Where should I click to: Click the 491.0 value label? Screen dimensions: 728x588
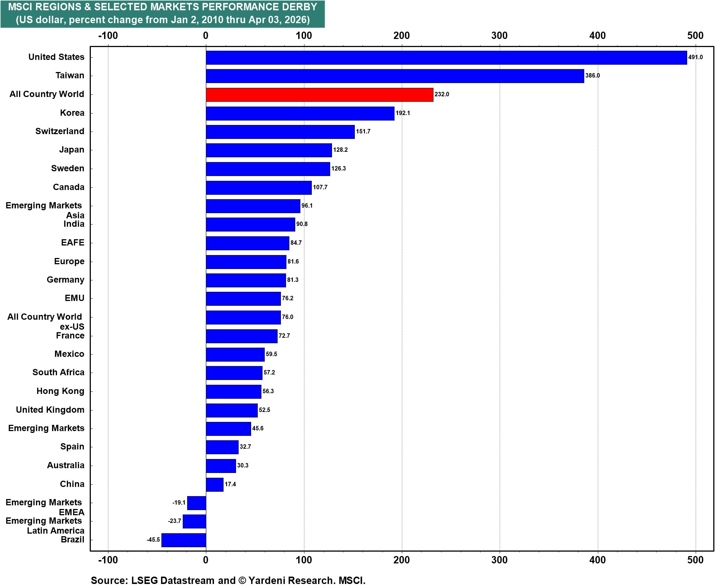(x=695, y=57)
